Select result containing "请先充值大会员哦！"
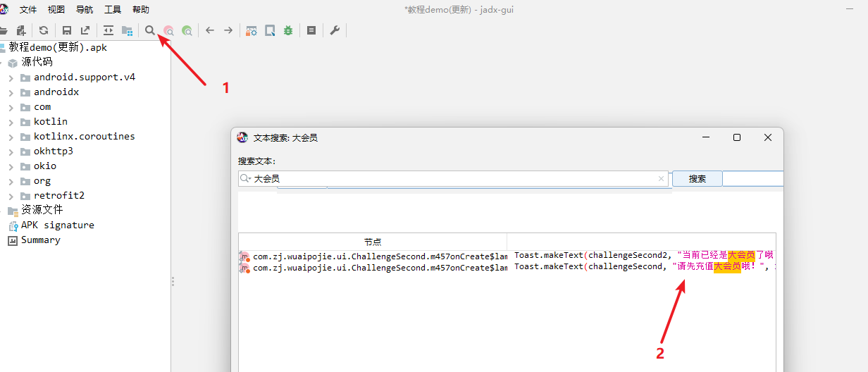Image resolution: width=868 pixels, height=372 pixels. pos(645,267)
